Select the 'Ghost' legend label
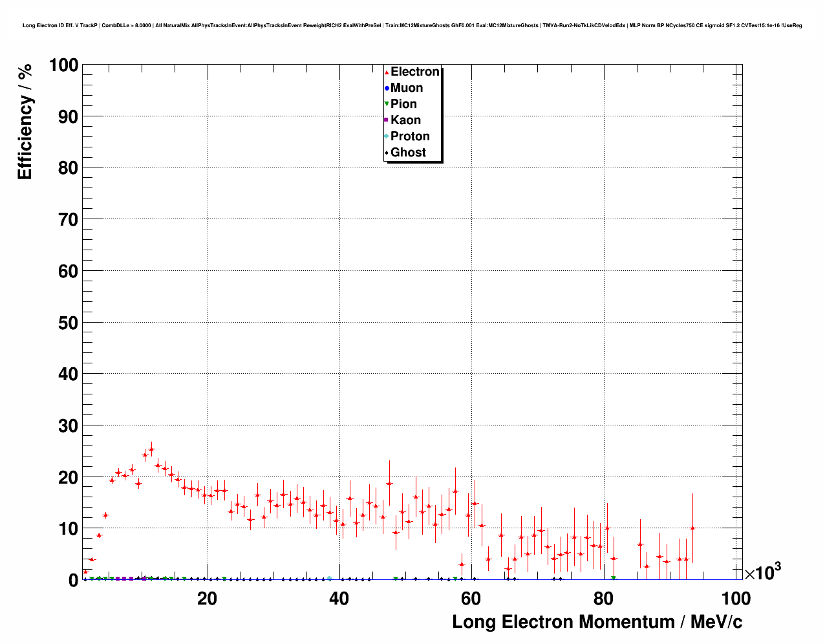The image size is (825, 644). coord(408,153)
